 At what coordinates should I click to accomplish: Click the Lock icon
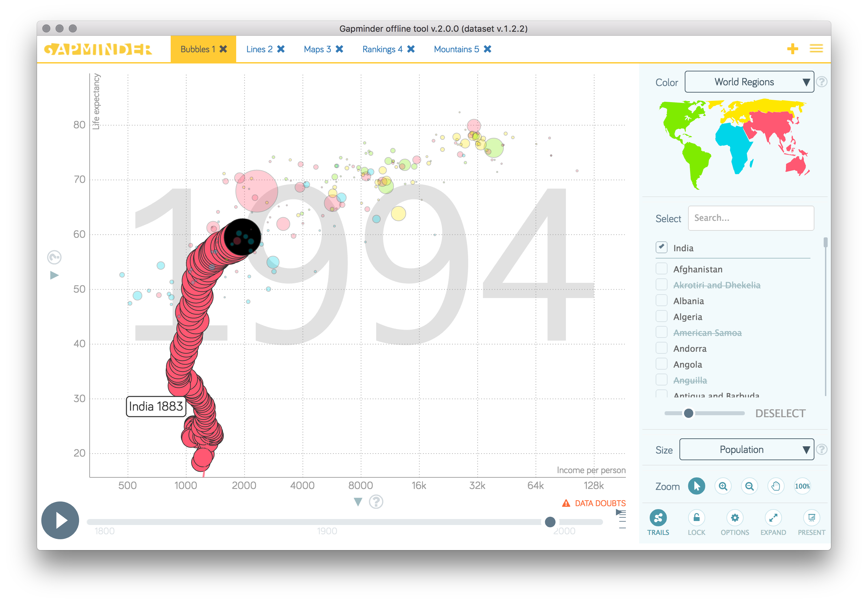coord(696,518)
